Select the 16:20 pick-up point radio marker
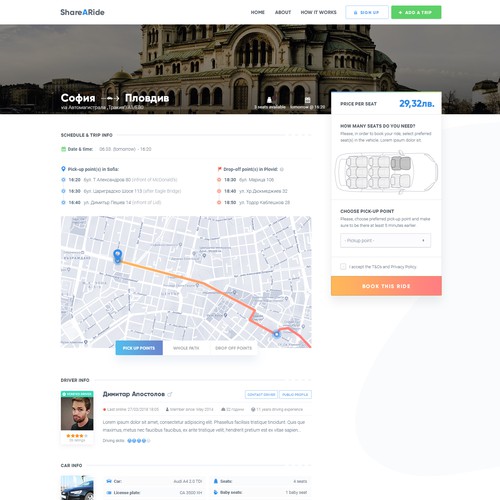Viewport: 500px width, 500px height. coord(63,180)
